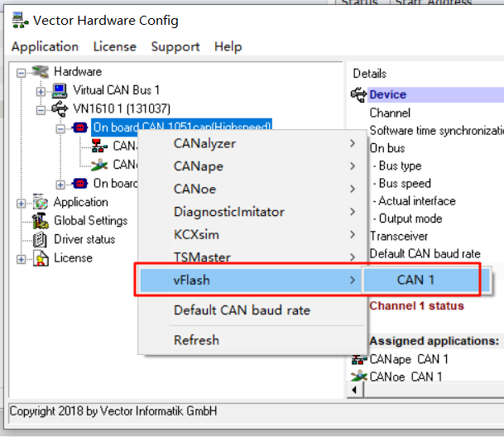Image resolution: width=504 pixels, height=437 pixels.
Task: Click Channel 1 status heading
Action: point(416,305)
